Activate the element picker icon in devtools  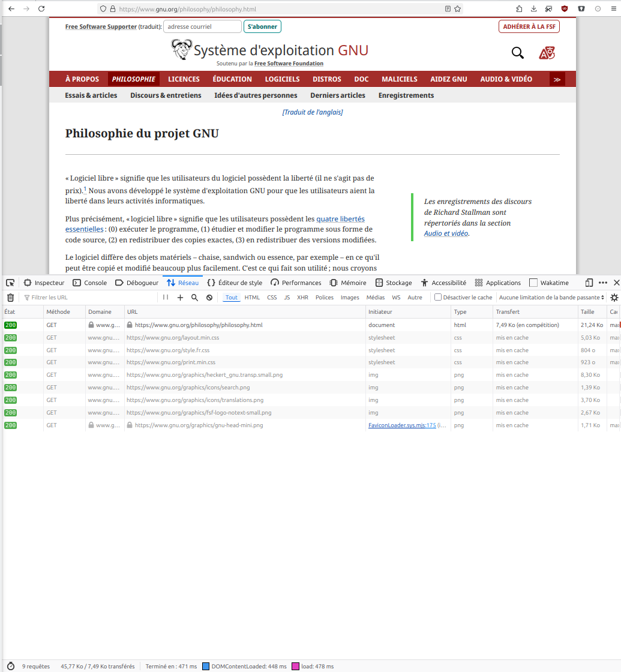[x=10, y=283]
